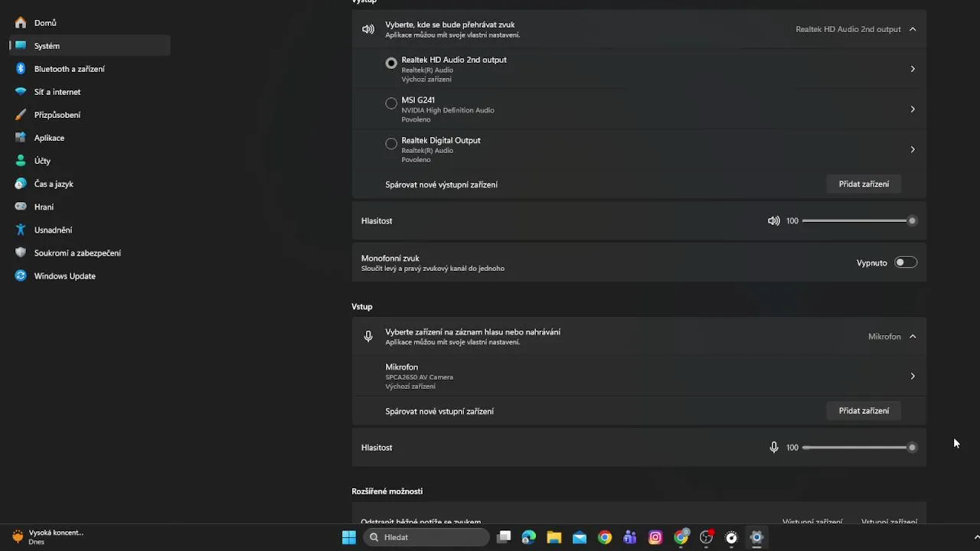980x551 pixels.
Task: Click the Windows Update refresh icon
Action: (x=21, y=275)
